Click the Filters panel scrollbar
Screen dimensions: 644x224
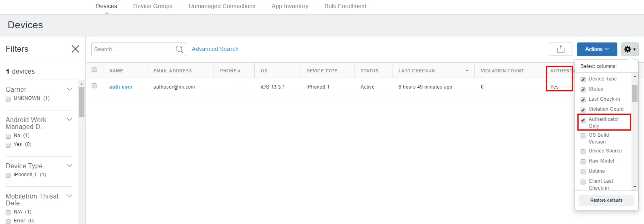click(82, 102)
